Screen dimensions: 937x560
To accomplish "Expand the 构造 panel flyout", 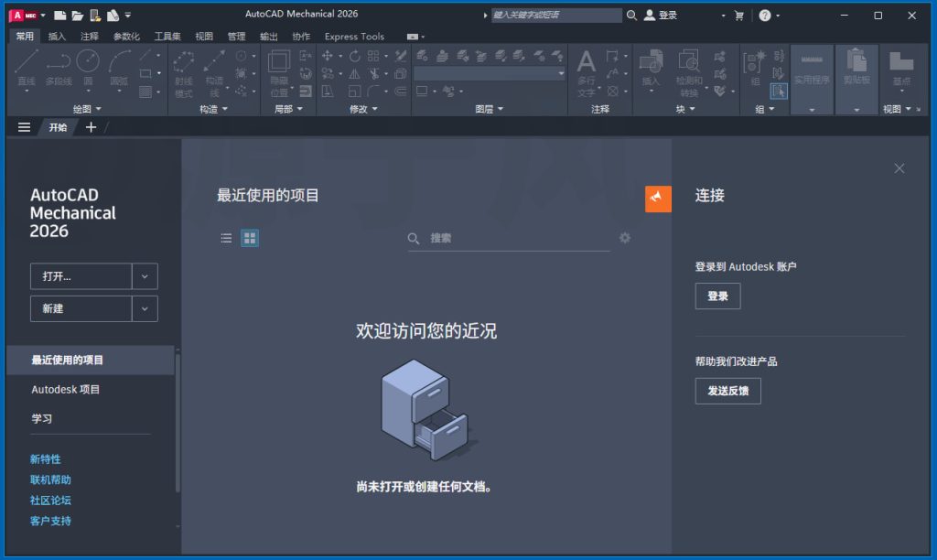I will 214,109.
